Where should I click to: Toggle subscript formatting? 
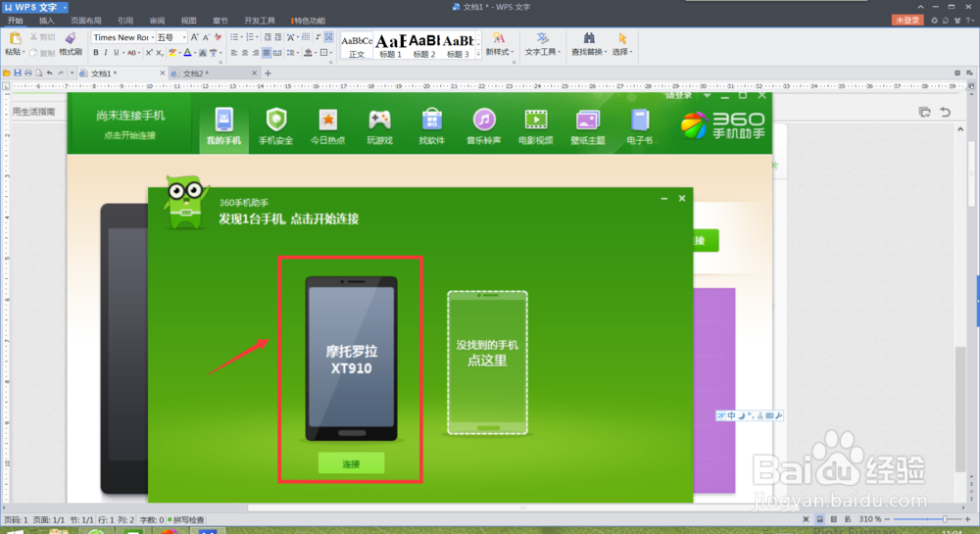(x=160, y=53)
